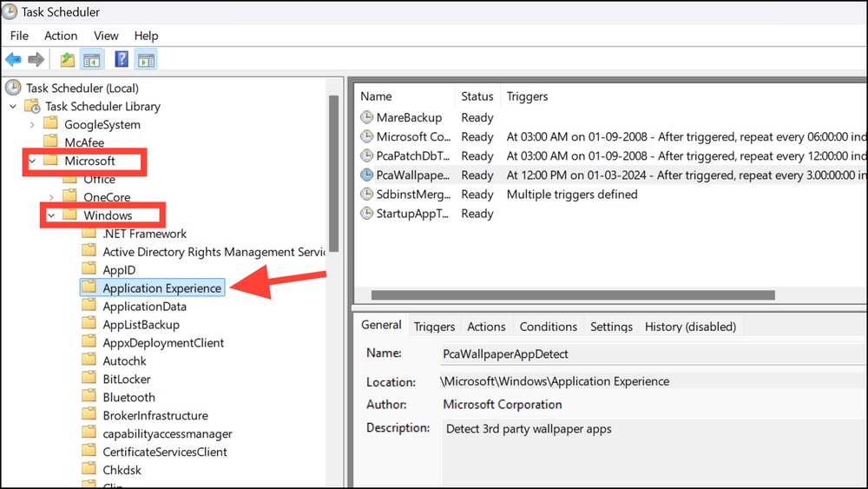The height and width of the screenshot is (489, 868).
Task: Click the StartupAppTask clock icon
Action: [x=366, y=213]
